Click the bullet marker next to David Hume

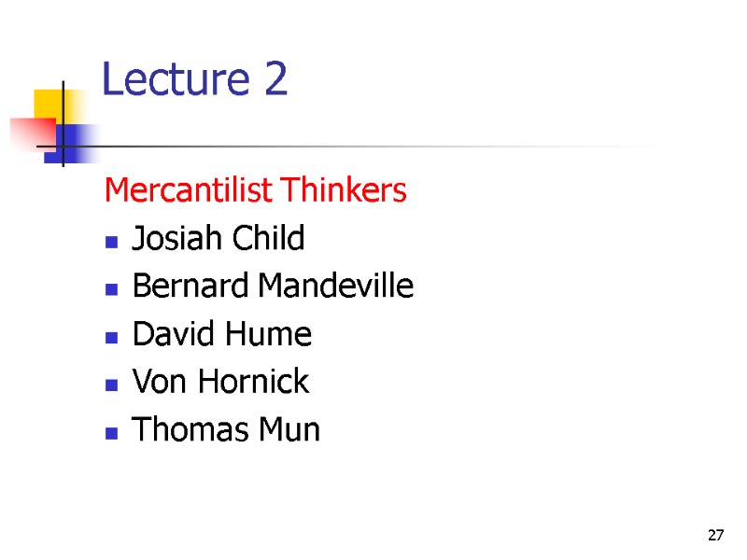click(111, 337)
